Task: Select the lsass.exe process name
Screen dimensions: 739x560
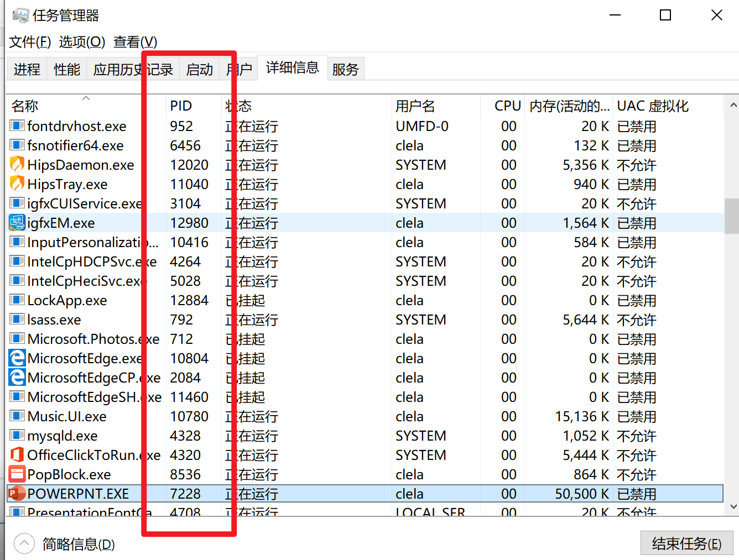Action: click(54, 320)
